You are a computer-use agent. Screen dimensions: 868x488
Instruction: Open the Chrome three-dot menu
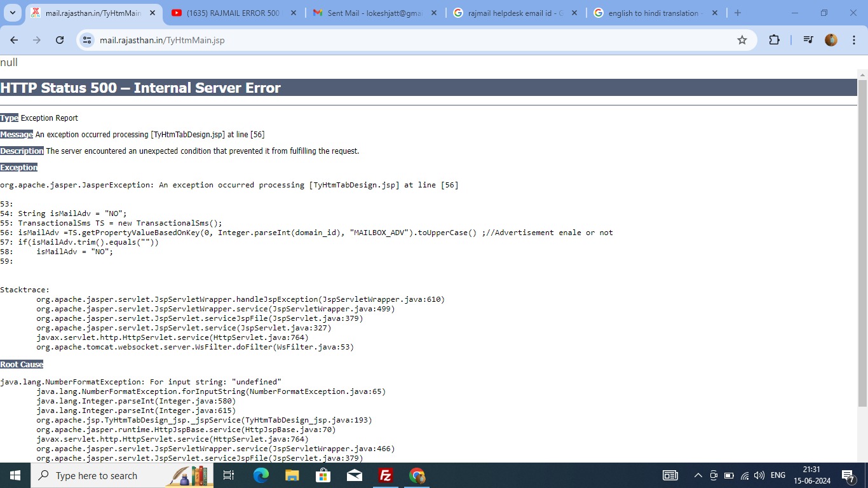pyautogui.click(x=853, y=40)
